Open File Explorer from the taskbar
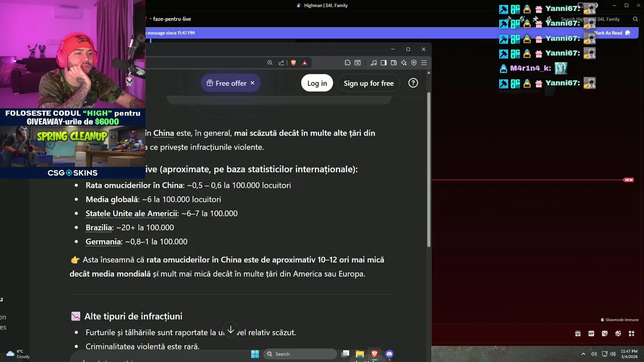644x362 pixels. point(360,354)
